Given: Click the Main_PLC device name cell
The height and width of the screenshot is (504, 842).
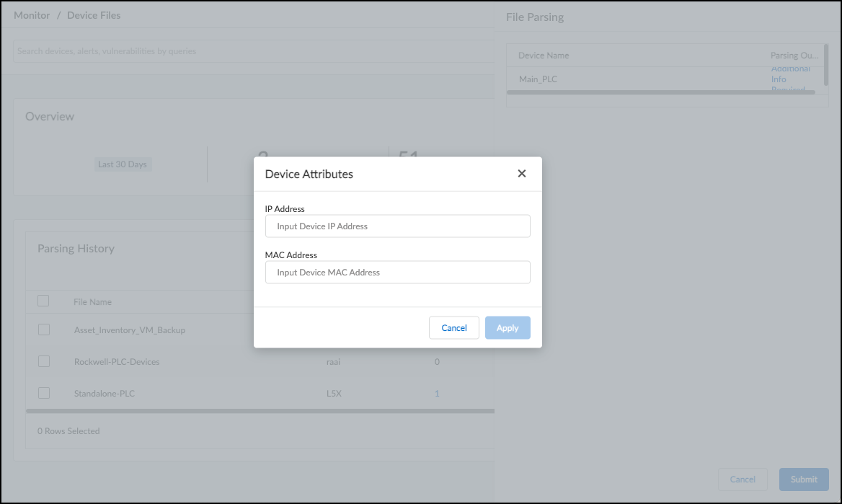Looking at the screenshot, I should (538, 79).
